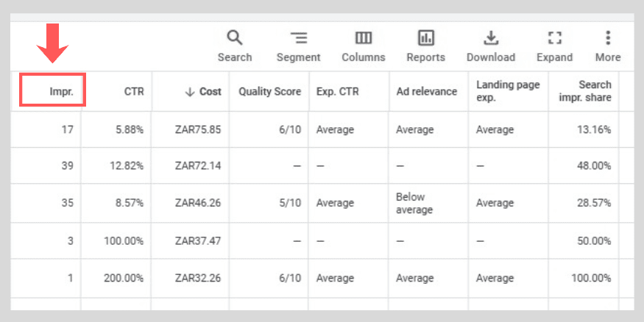Click the ZAR75.85 cost cell
This screenshot has height=322, width=644.
pyautogui.click(x=197, y=129)
